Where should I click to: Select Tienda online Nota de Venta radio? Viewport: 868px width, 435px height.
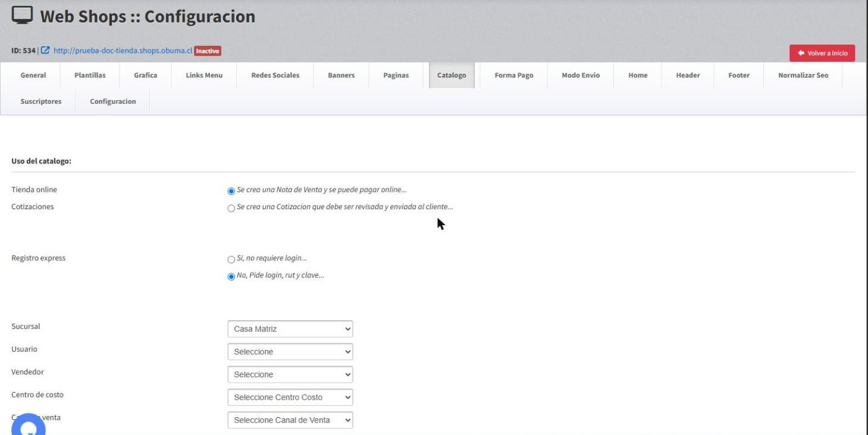click(231, 191)
